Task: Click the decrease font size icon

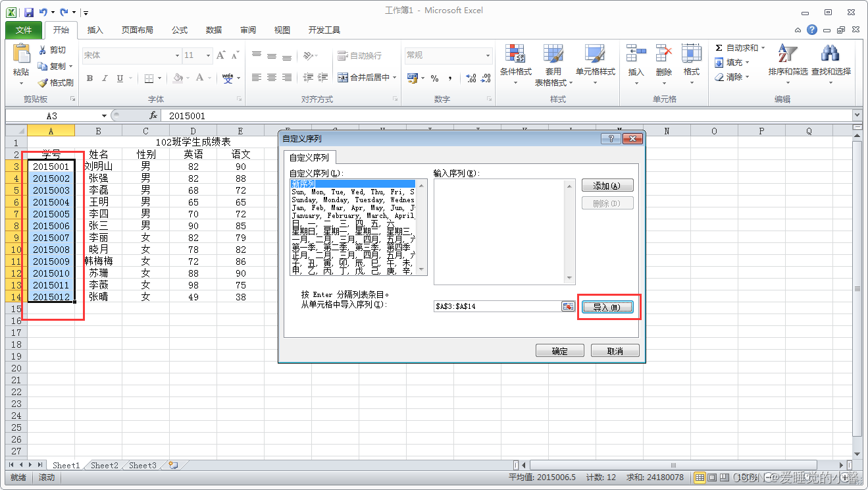Action: point(236,55)
